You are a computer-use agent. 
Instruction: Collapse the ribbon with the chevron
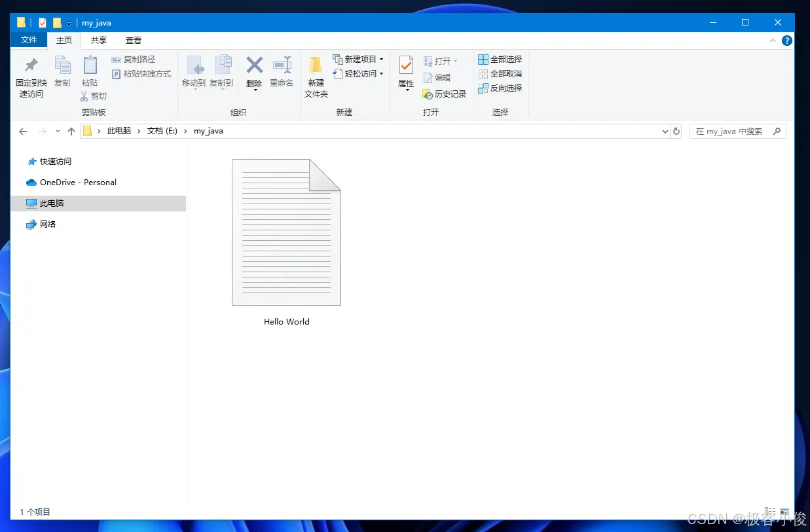point(773,41)
